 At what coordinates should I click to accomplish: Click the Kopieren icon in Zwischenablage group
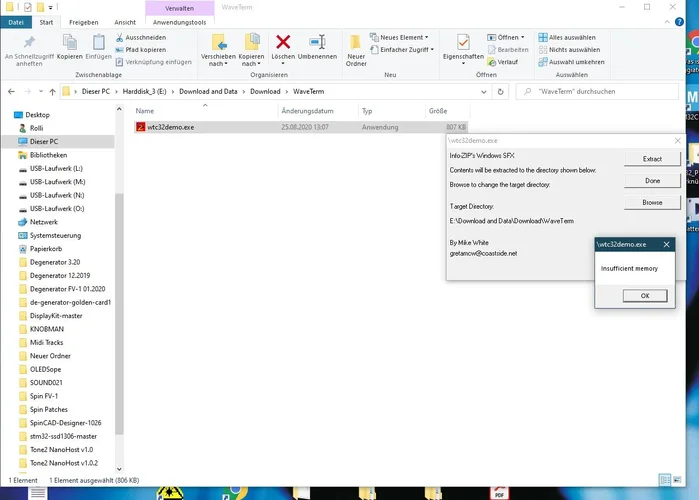70,43
